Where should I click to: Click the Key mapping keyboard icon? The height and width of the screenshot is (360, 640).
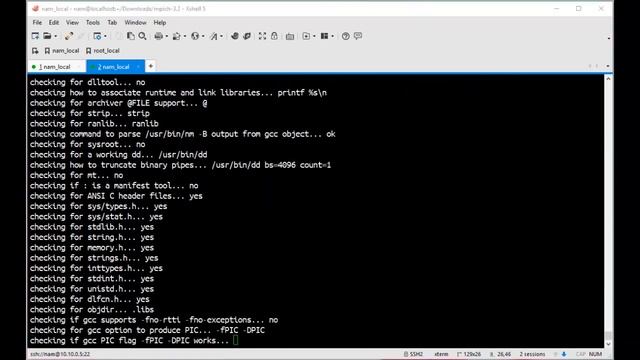pyautogui.click(x=290, y=36)
